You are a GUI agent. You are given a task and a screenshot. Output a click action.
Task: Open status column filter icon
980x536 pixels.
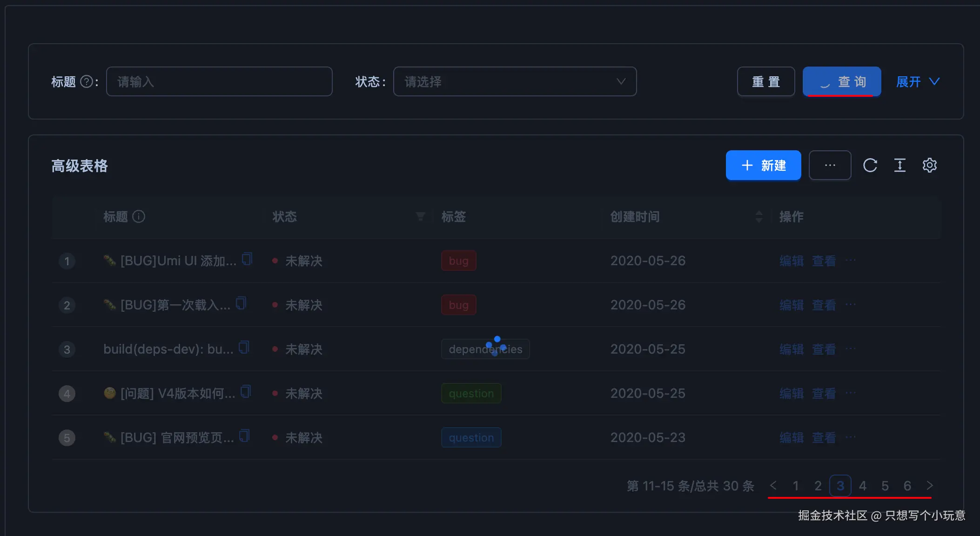click(420, 216)
